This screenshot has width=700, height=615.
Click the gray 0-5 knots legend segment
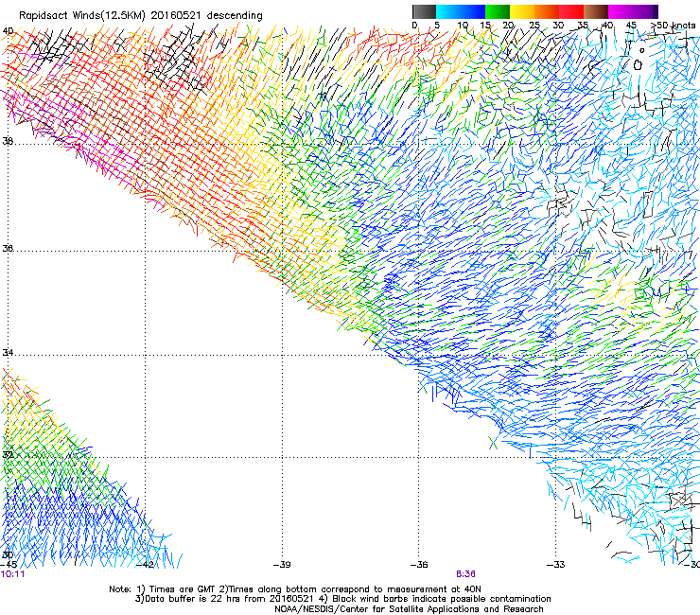point(424,11)
